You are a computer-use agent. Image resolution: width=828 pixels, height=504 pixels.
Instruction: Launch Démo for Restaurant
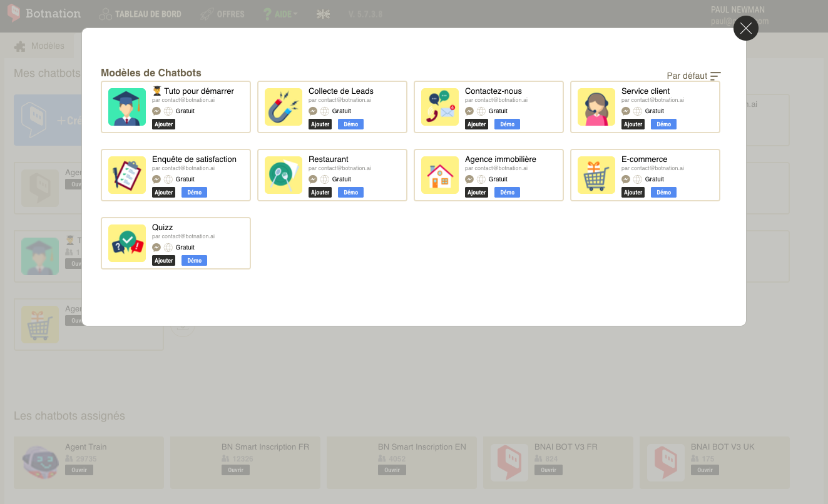pos(350,193)
